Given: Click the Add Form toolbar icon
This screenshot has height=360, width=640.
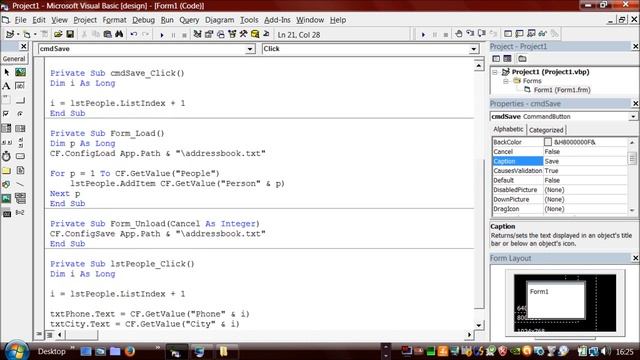Looking at the screenshot, I should [27, 35].
